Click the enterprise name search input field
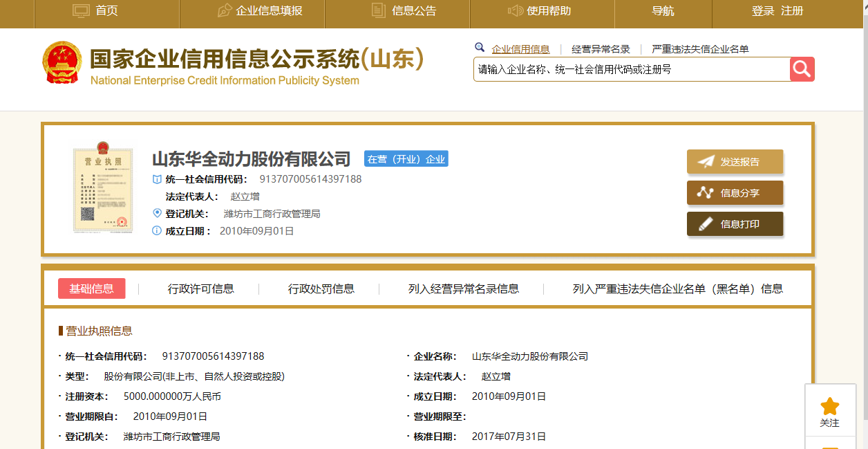The width and height of the screenshot is (868, 449). (632, 69)
